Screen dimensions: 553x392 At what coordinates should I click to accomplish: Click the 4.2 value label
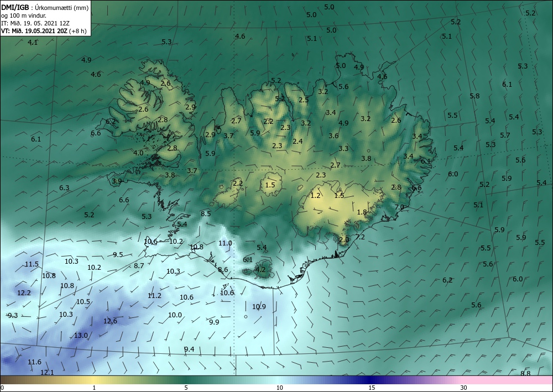click(x=260, y=269)
